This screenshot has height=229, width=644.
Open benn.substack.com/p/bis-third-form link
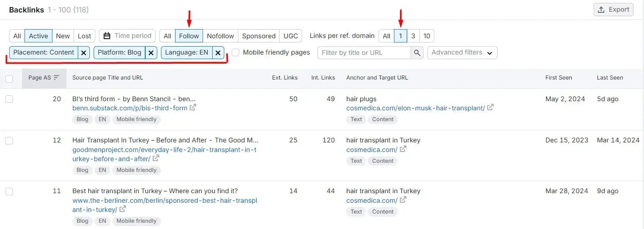click(x=130, y=108)
